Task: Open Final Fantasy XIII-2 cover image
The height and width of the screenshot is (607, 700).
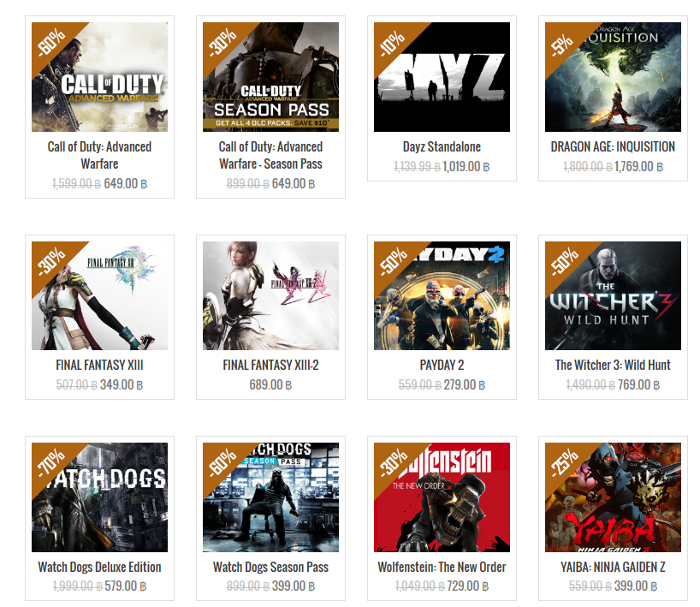Action: coord(270,295)
